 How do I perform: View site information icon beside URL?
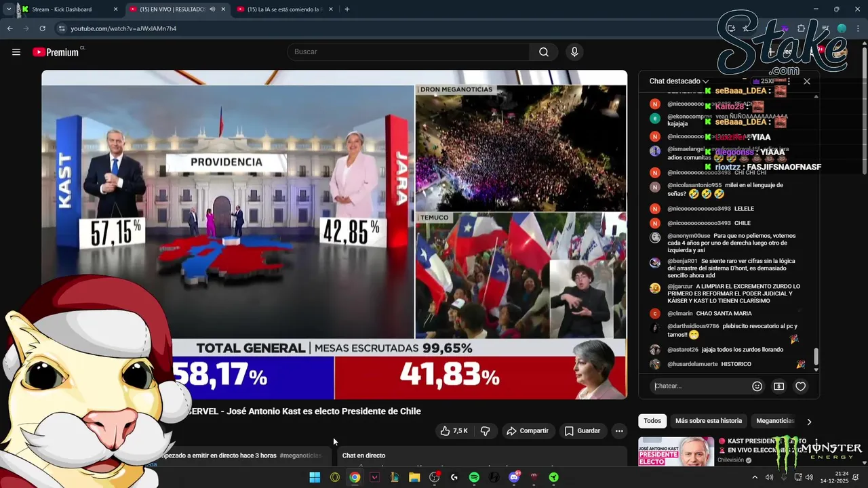[x=62, y=28]
